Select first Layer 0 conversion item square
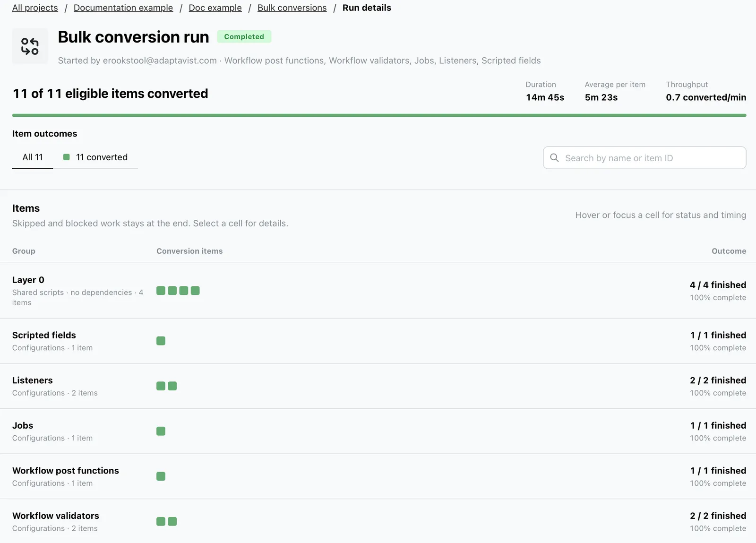Viewport: 756px width, 543px height. pyautogui.click(x=161, y=291)
